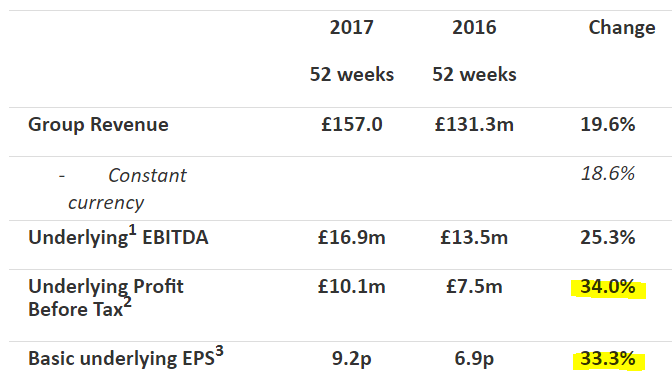Click the 2016 column header
This screenshot has width=672, height=392.
[474, 28]
